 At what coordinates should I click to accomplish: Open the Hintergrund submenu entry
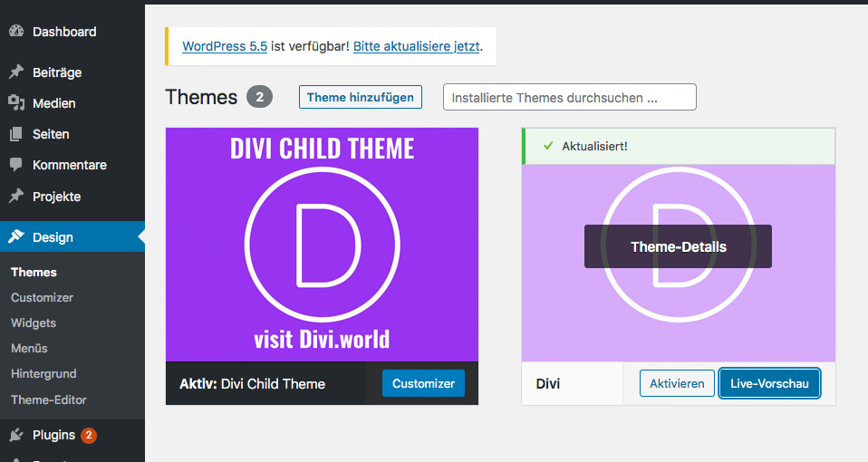pos(43,374)
